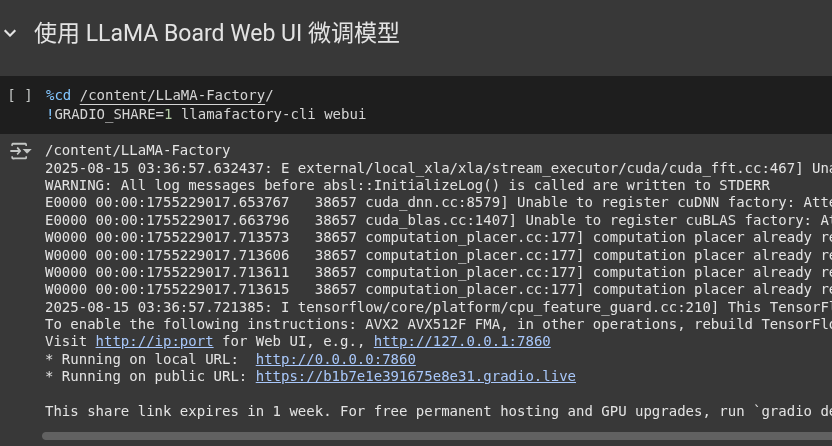The width and height of the screenshot is (832, 446).
Task: Run the cell using the empty brackets
Action: (20, 95)
